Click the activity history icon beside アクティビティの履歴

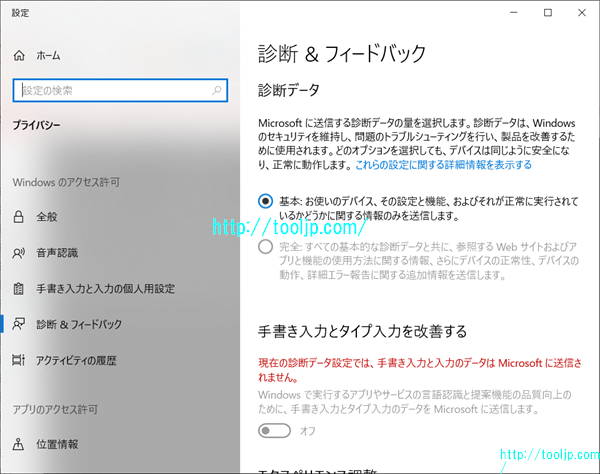point(18,360)
